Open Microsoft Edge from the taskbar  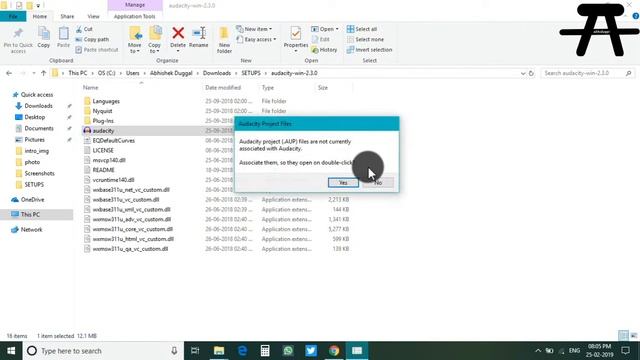[x=242, y=351]
